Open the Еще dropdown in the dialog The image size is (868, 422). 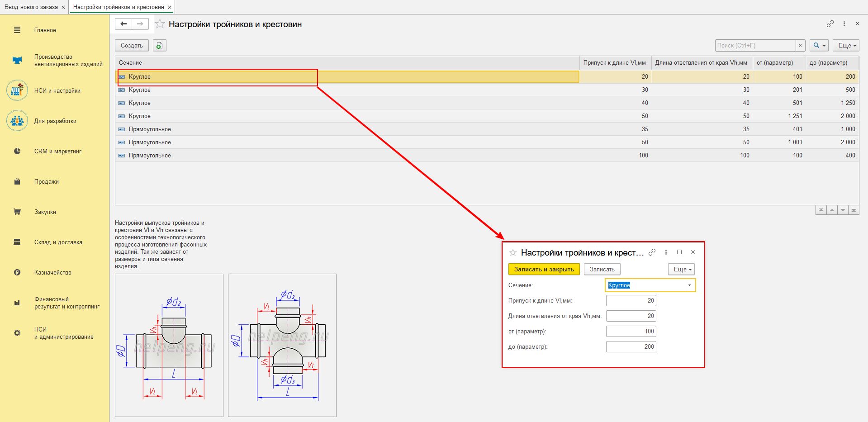[682, 270]
